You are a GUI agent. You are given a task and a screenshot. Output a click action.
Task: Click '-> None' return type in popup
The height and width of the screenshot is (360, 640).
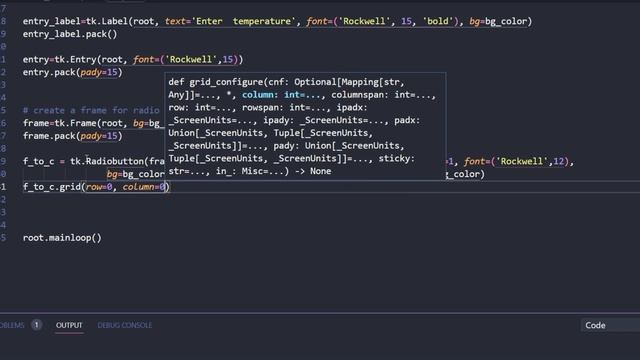[x=313, y=171]
